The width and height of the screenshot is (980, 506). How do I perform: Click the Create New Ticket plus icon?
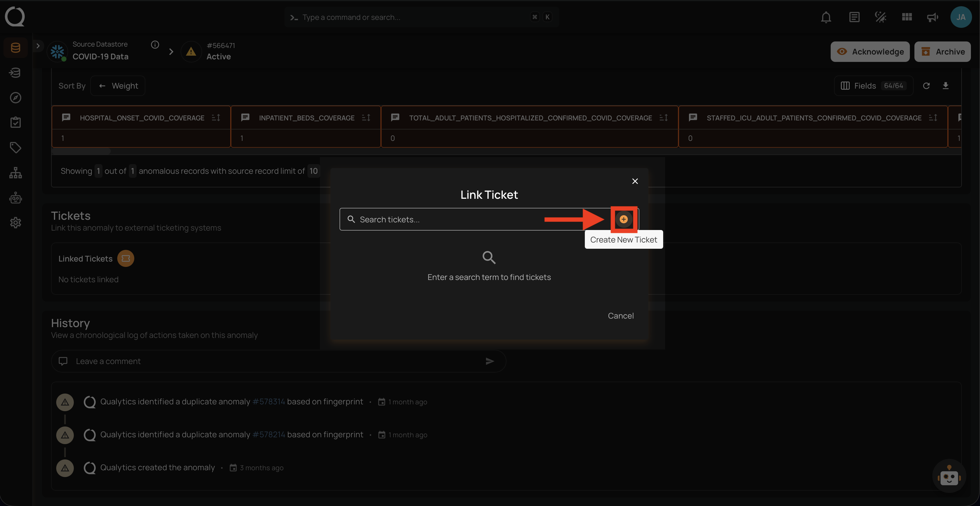point(623,219)
